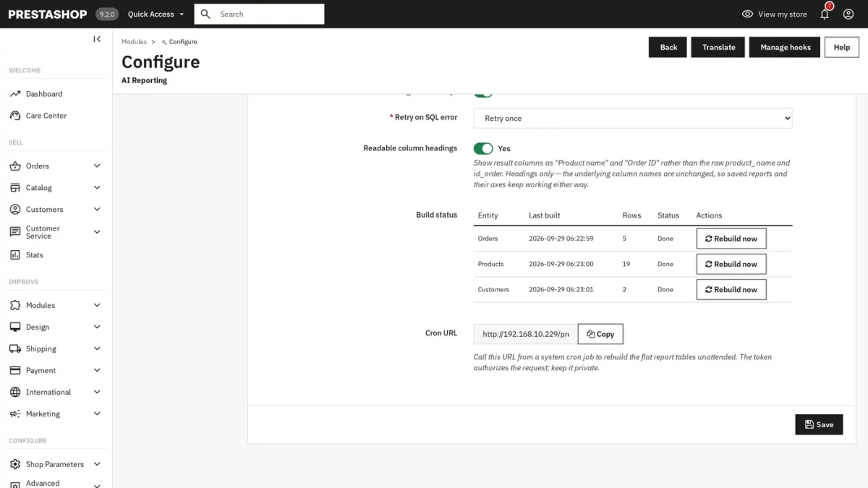
Task: Click the Shop Parameters gear icon
Action: 15,464
